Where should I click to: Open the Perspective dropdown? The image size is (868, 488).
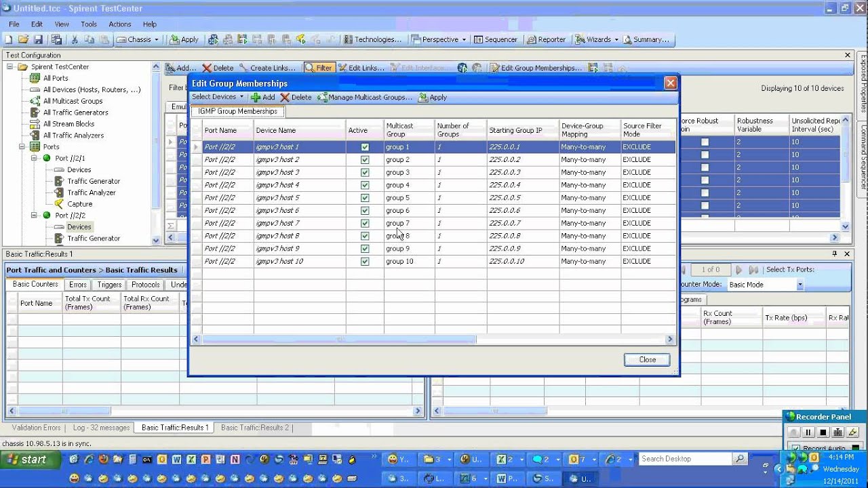pos(439,39)
